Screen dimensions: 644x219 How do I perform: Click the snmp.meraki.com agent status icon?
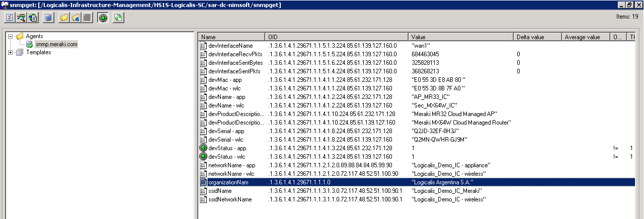(30, 45)
